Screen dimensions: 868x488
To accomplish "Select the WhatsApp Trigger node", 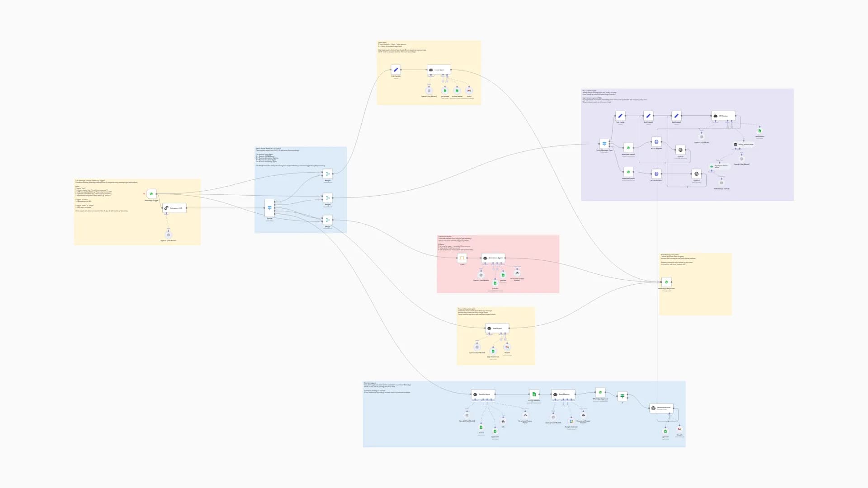I will [x=151, y=194].
